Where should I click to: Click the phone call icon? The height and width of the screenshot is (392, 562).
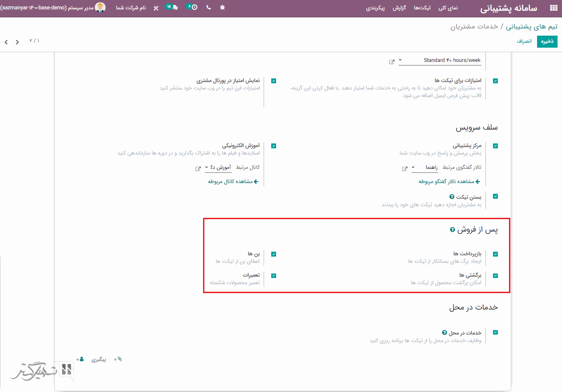pos(208,8)
